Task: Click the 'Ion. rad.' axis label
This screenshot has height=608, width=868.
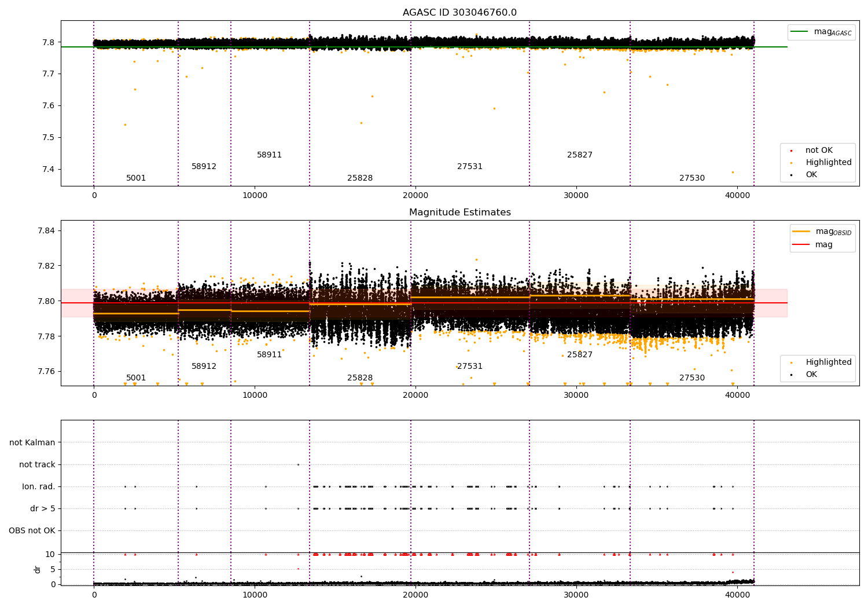Action: click(x=39, y=487)
